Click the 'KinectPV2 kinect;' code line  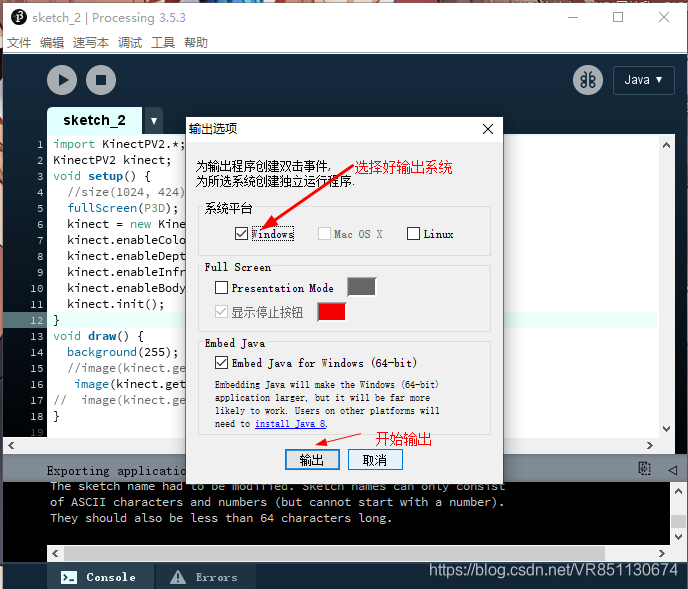[112, 160]
